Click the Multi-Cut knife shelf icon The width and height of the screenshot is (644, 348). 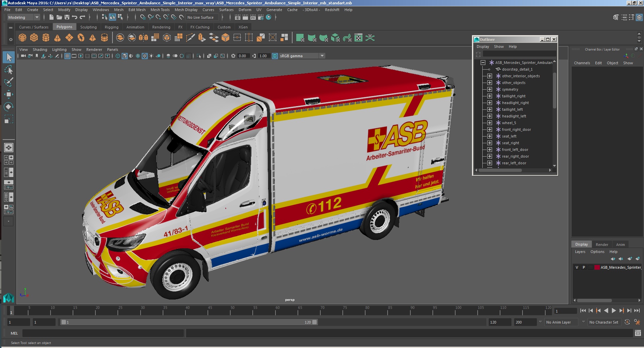[190, 38]
